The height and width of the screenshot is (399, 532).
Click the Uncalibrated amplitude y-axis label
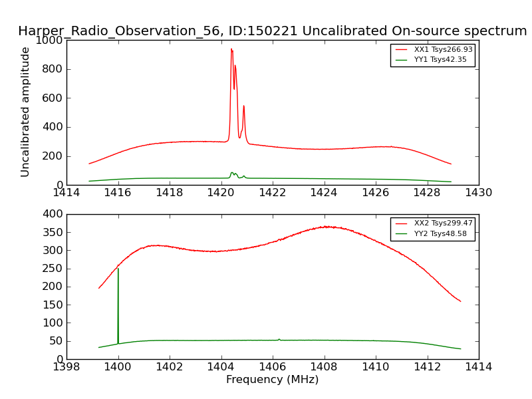point(25,112)
